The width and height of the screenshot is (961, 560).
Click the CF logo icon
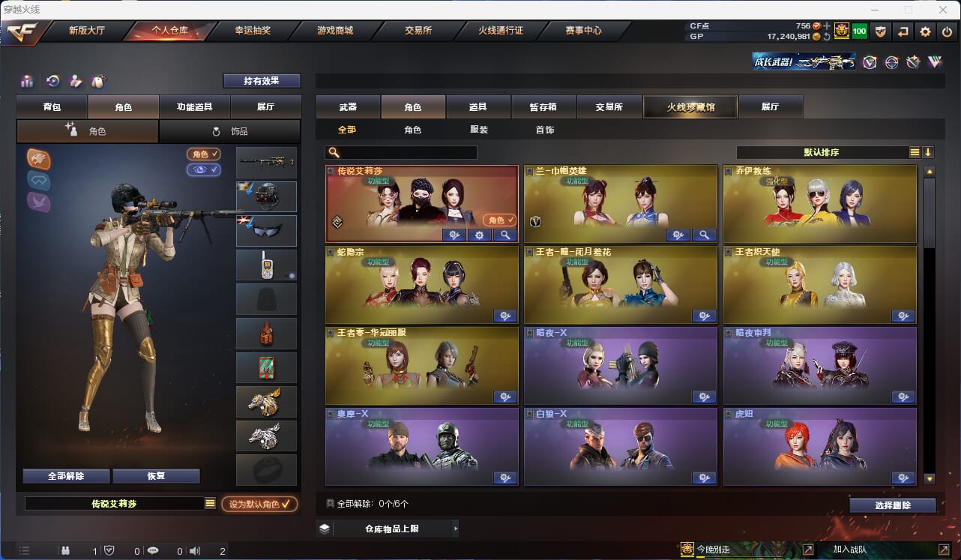(20, 31)
